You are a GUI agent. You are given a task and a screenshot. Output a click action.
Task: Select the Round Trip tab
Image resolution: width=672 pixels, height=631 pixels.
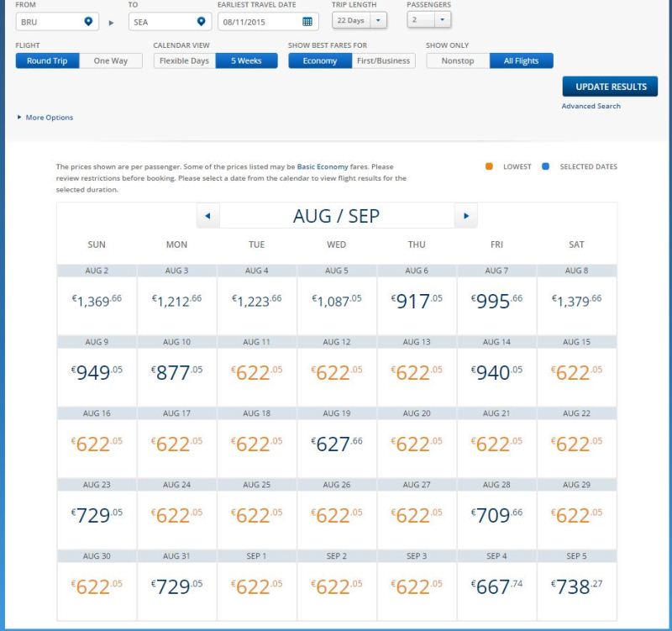click(48, 60)
